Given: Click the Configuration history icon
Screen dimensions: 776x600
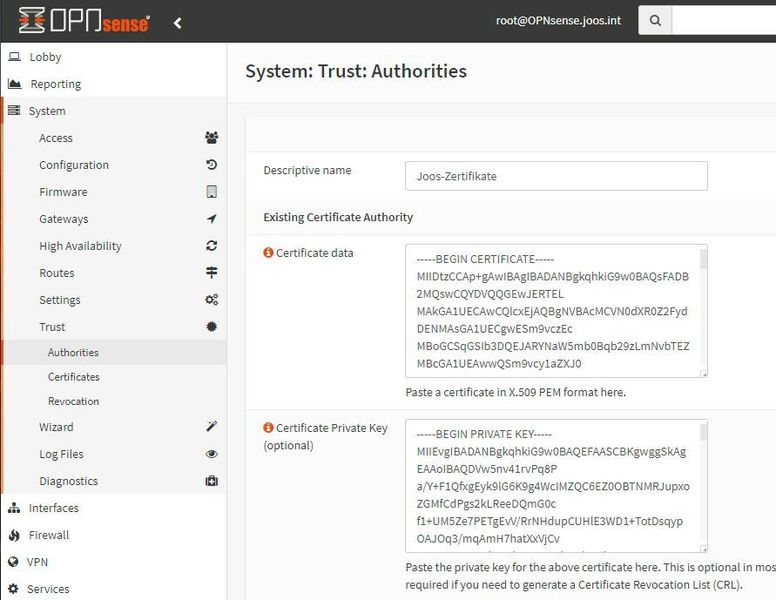Looking at the screenshot, I should pos(211,165).
